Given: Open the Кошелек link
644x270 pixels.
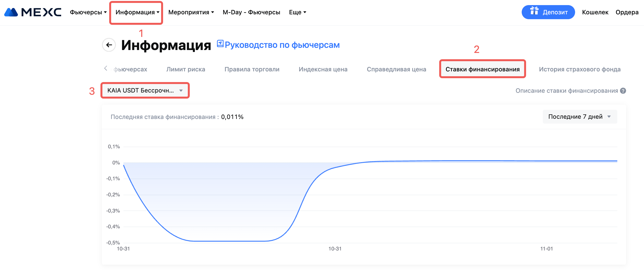Looking at the screenshot, I should [595, 12].
